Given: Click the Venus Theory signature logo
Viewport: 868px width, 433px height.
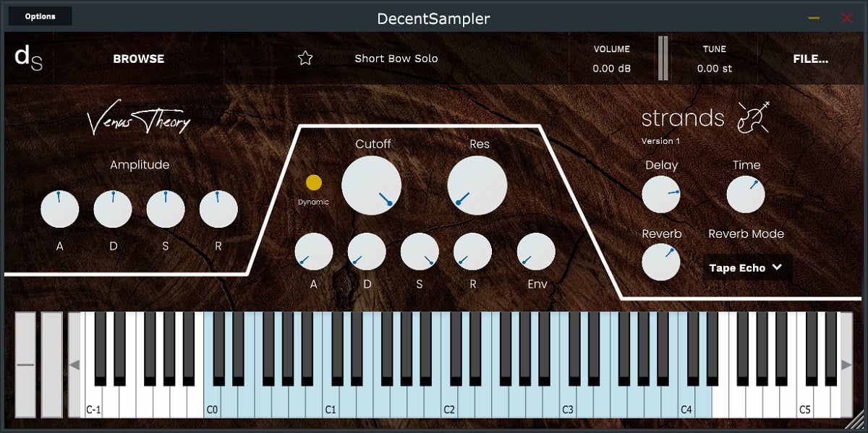Looking at the screenshot, I should coord(139,121).
